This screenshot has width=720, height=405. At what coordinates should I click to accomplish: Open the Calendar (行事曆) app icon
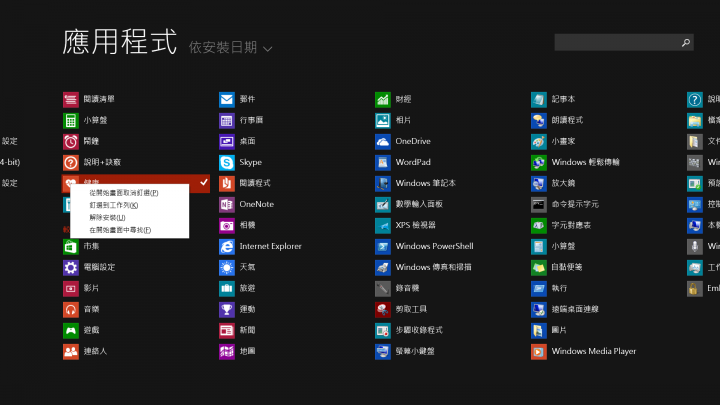227,120
